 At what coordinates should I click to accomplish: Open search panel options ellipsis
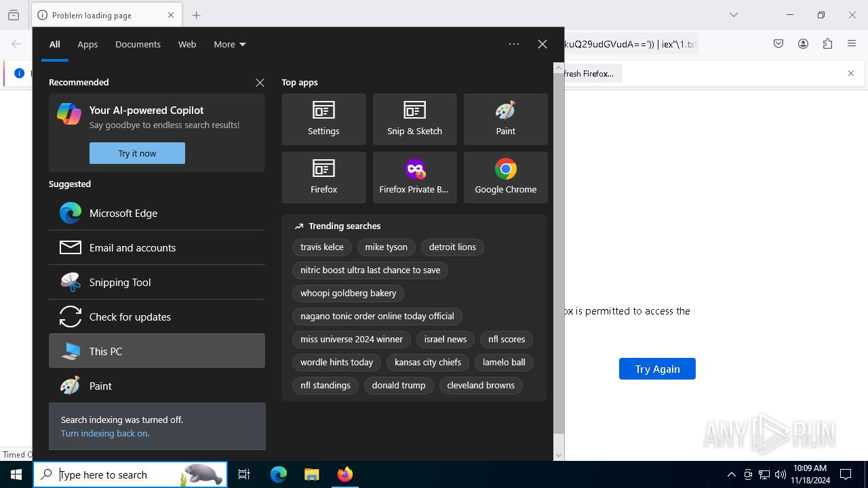pos(514,44)
